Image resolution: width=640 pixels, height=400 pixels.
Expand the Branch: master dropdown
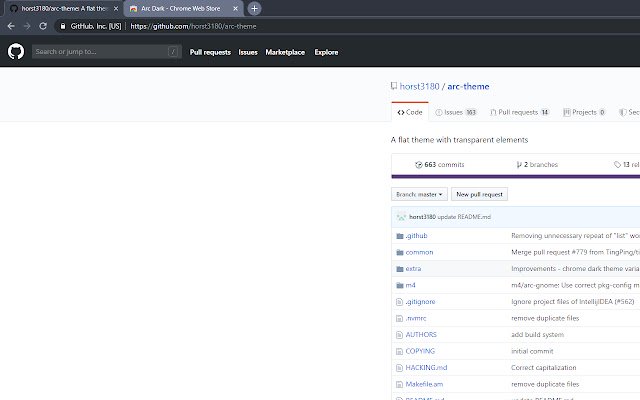pos(419,194)
